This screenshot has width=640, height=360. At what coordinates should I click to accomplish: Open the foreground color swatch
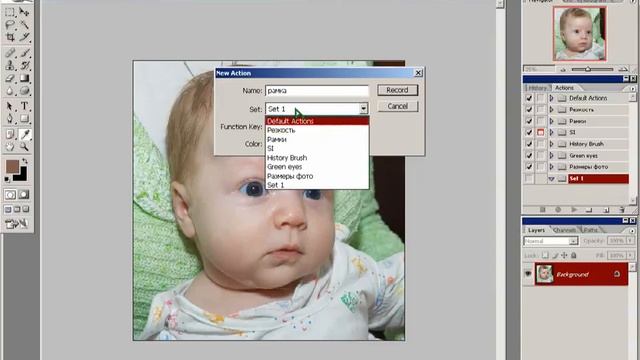point(12,166)
